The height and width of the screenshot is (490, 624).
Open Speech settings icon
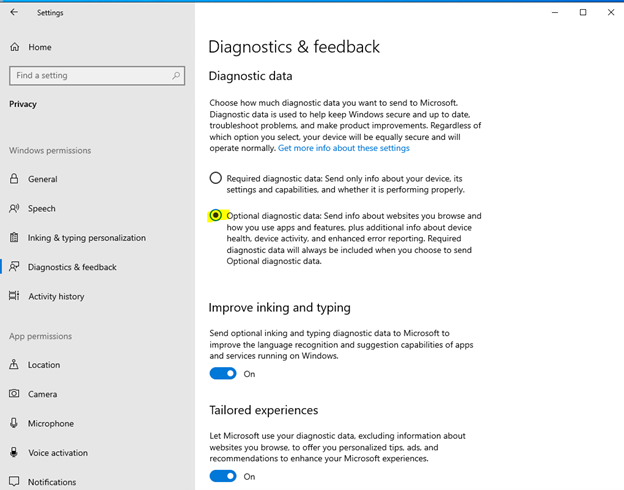(x=14, y=208)
